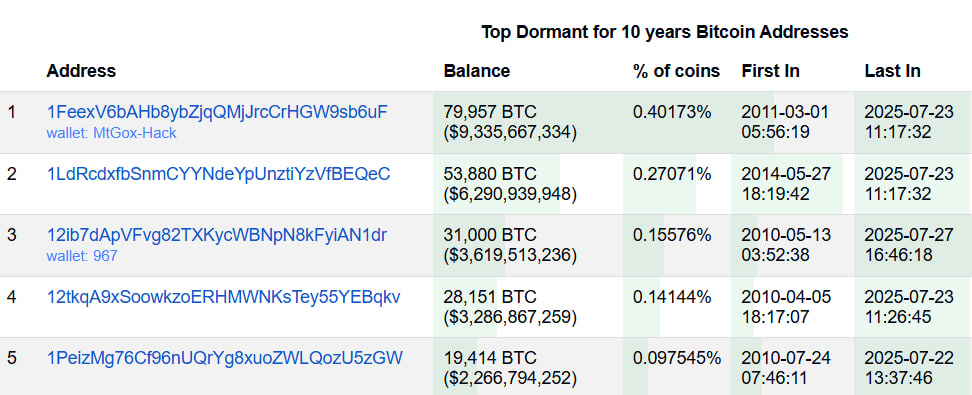The image size is (972, 395).
Task: Click First In date 2014-05-27
Action: [x=786, y=174]
